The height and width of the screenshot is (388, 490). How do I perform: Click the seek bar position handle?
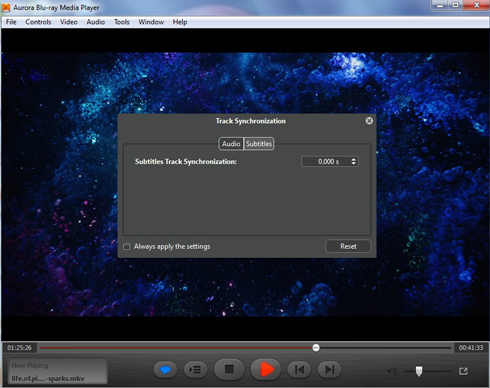coord(316,348)
